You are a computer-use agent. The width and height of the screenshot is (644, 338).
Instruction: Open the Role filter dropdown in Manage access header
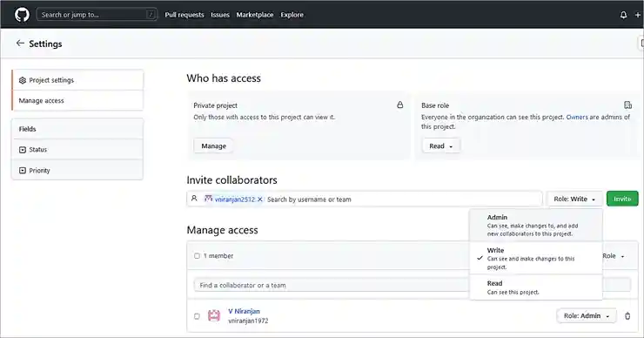tap(614, 256)
